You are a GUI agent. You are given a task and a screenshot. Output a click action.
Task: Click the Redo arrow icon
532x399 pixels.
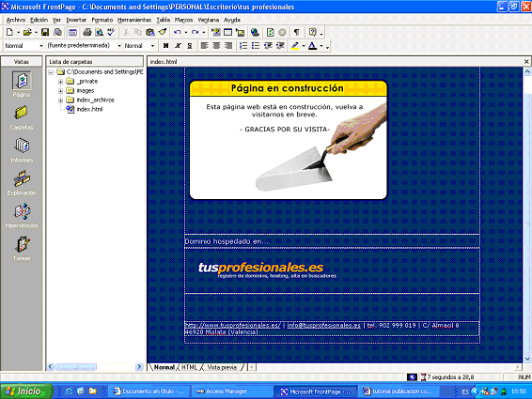195,32
